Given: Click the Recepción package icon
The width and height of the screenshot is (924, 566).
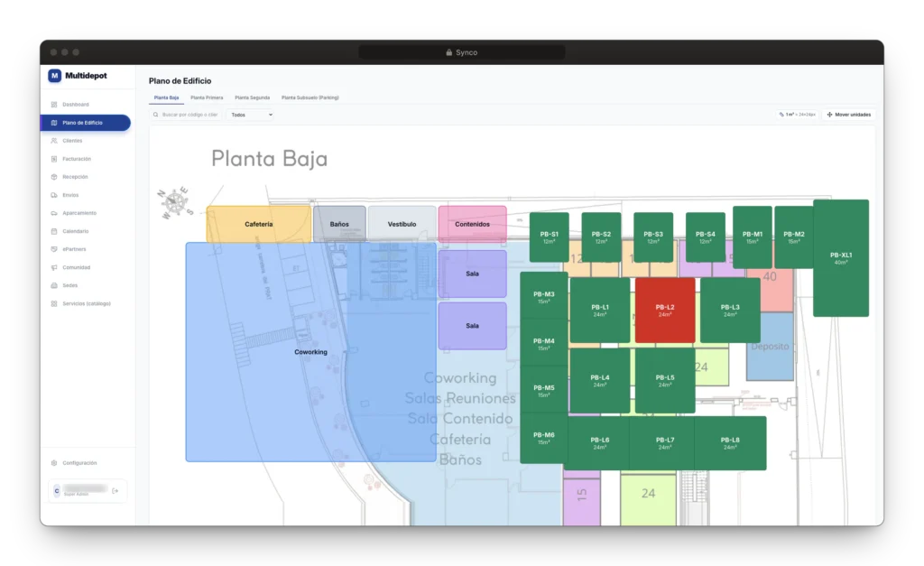Looking at the screenshot, I should click(54, 177).
